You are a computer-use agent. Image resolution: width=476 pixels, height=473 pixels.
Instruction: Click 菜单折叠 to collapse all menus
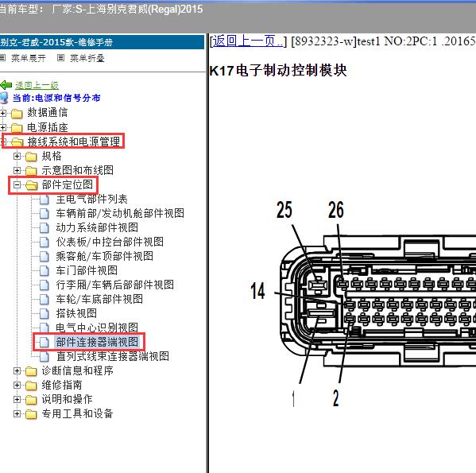[x=87, y=58]
